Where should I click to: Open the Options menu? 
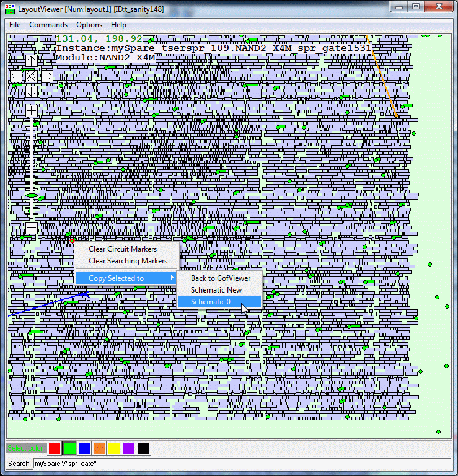tap(89, 25)
